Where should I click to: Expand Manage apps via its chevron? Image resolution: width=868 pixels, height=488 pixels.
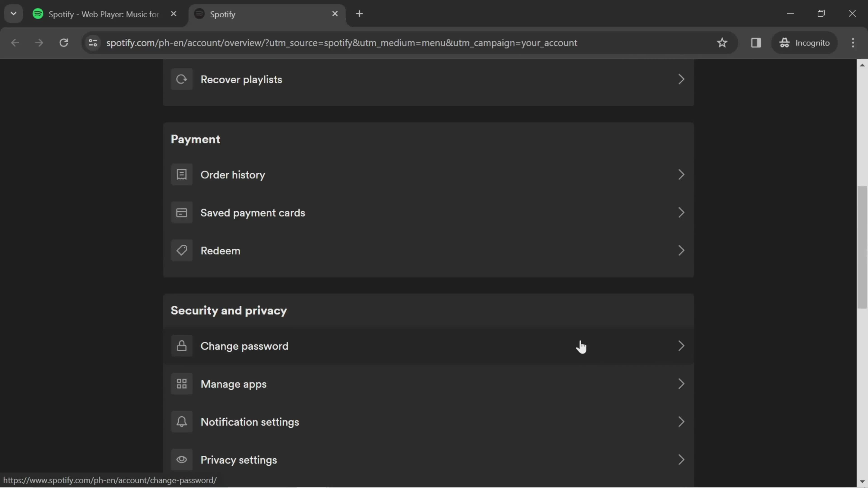point(681,384)
